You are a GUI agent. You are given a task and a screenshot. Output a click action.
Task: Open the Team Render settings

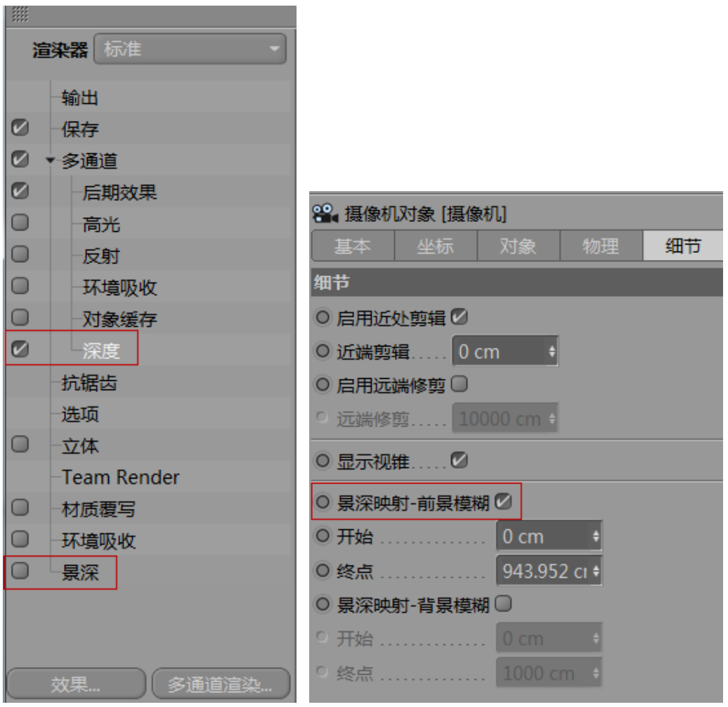click(120, 477)
